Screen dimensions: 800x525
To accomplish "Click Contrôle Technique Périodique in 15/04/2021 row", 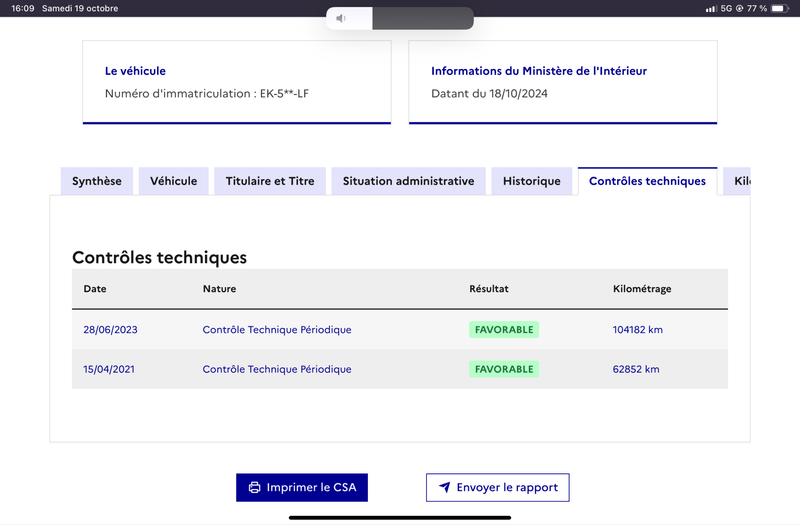I will [277, 369].
